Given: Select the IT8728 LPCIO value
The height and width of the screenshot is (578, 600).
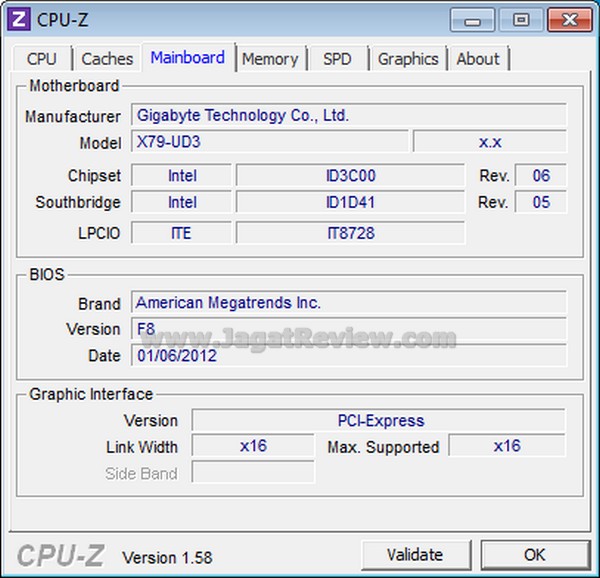Looking at the screenshot, I should [351, 233].
